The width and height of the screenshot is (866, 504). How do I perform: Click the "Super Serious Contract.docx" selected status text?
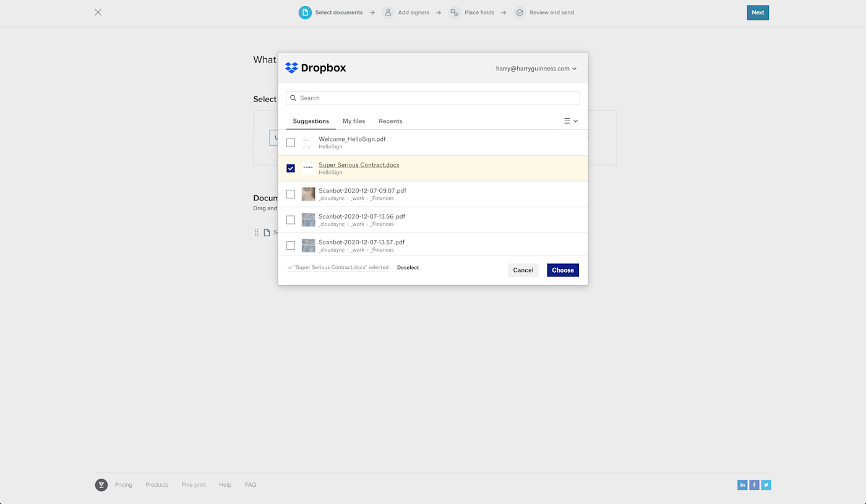click(x=338, y=268)
